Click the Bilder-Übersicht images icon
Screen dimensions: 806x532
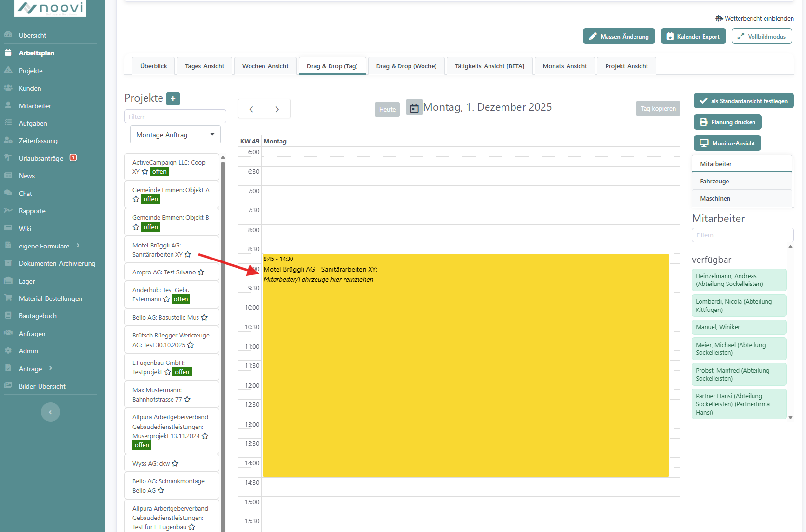8,386
